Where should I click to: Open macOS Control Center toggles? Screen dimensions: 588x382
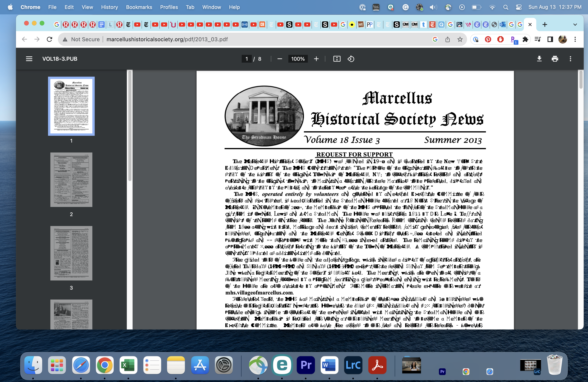click(x=519, y=7)
